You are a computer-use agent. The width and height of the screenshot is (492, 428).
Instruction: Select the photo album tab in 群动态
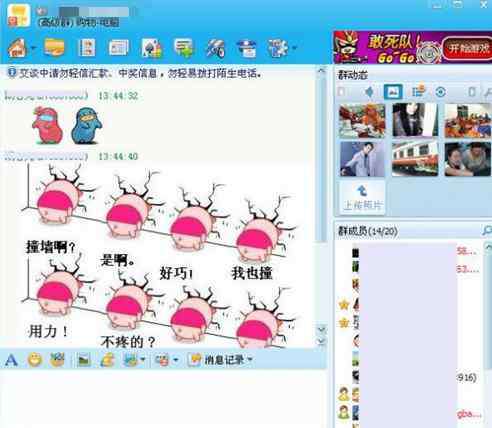[393, 92]
